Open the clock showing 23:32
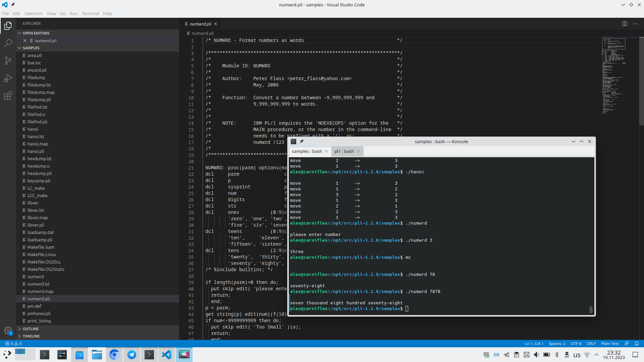This screenshot has width=644, height=362. point(613,355)
